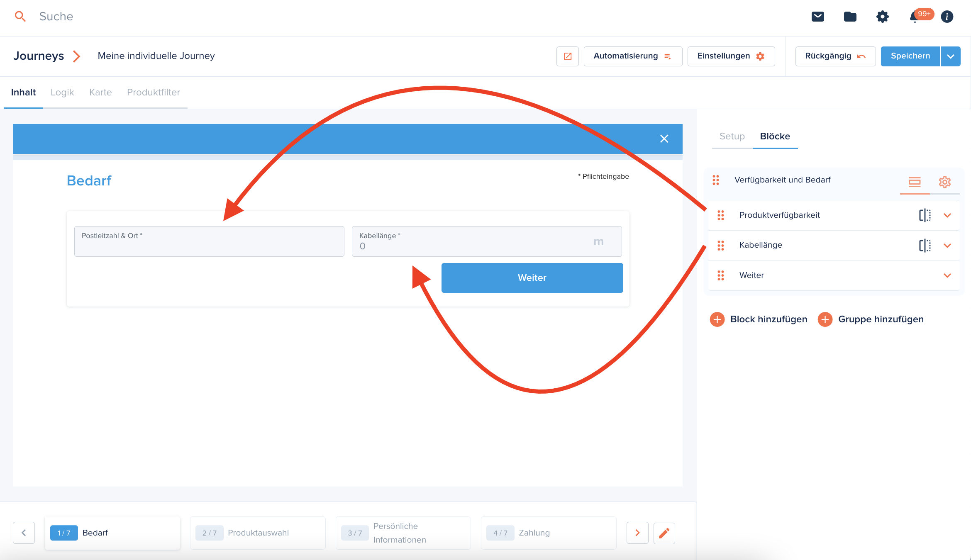
Task: Open the folder icon in top bar
Action: [850, 17]
